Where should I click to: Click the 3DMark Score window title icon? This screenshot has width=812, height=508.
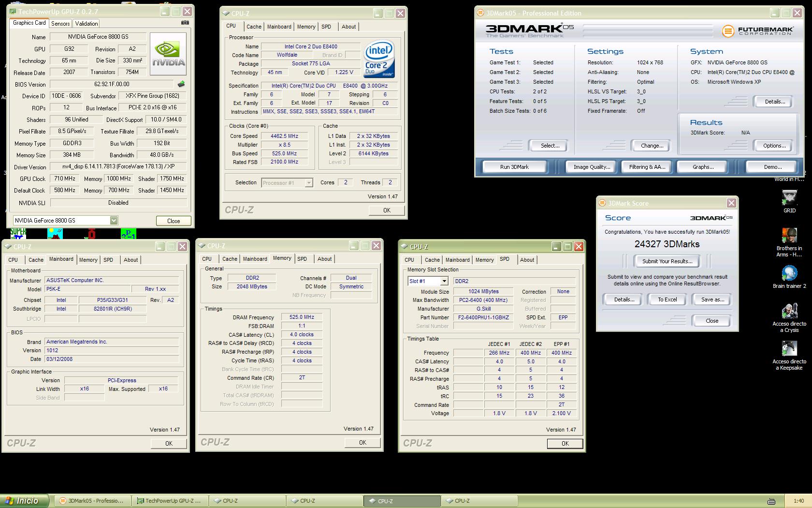pyautogui.click(x=602, y=203)
